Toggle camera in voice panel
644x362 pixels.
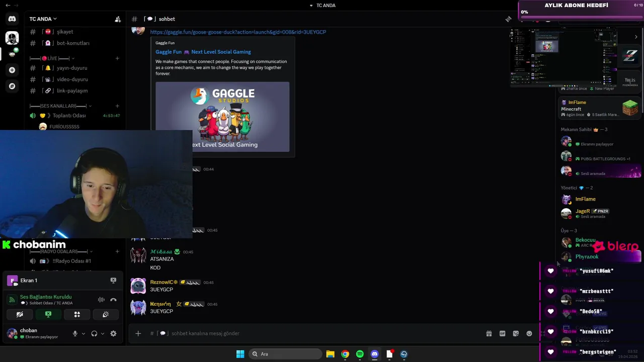click(x=20, y=314)
